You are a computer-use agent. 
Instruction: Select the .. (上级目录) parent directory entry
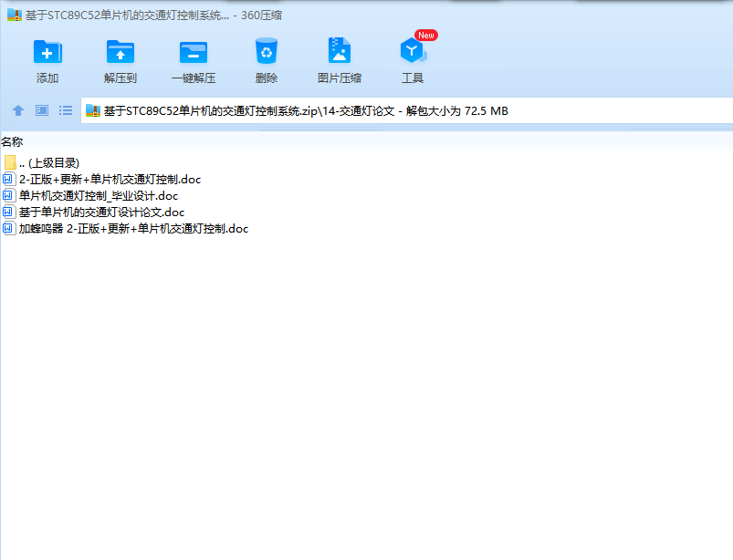[x=49, y=162]
